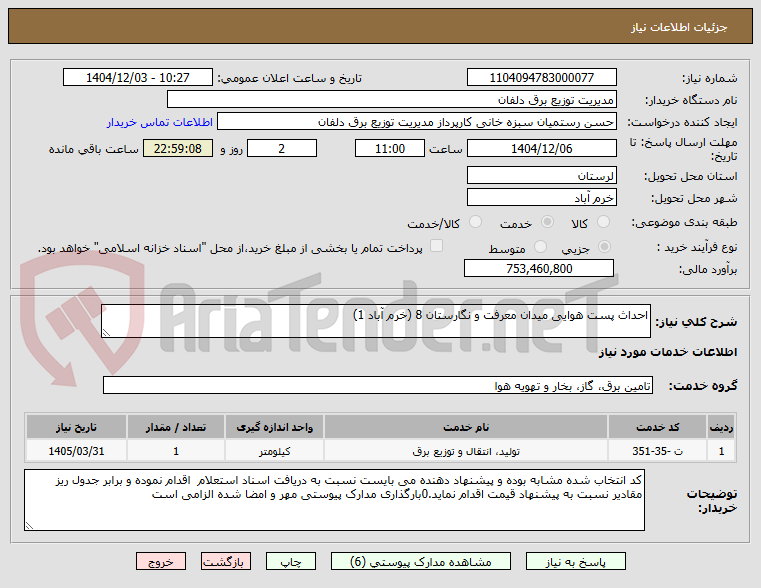Click the announcement date field 1404/12/03 - 10:27
Screen dimensions: 761x588
tap(138, 77)
